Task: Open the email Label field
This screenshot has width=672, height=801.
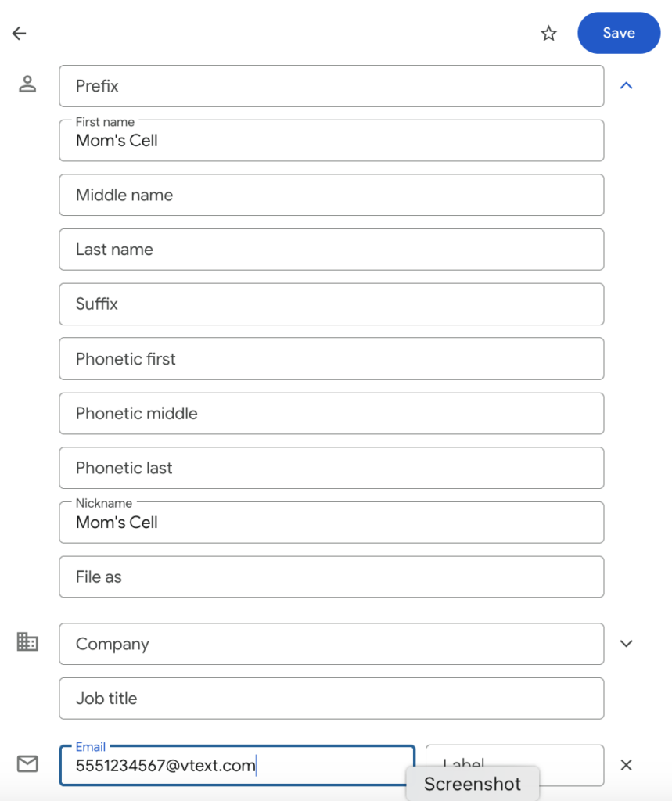Action: click(x=514, y=756)
